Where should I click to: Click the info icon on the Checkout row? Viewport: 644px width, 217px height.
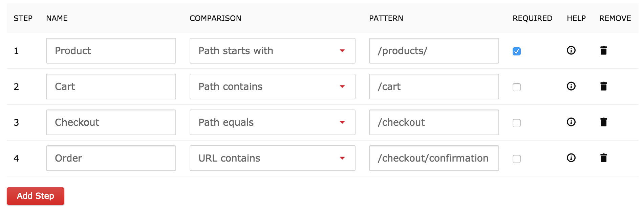click(571, 122)
